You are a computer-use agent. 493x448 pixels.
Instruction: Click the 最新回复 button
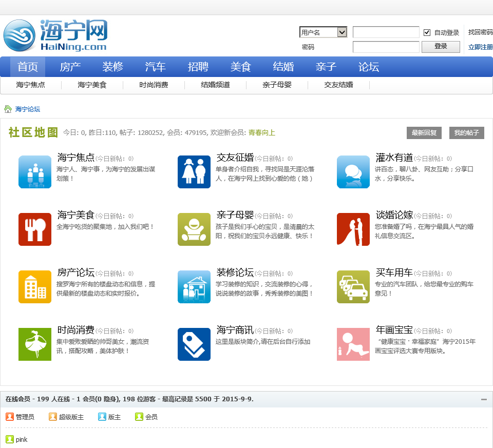point(424,133)
